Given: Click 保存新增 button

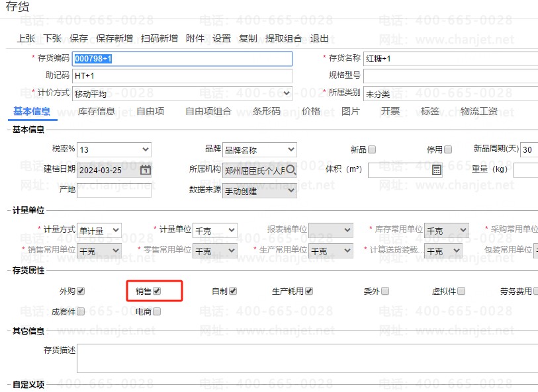Looking at the screenshot, I should tap(114, 38).
